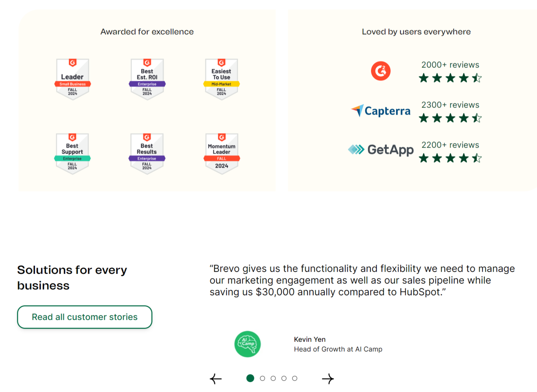The image size is (537, 392).
Task: Open the Momentum Leader Fall 2024 badge
Action: (x=222, y=153)
